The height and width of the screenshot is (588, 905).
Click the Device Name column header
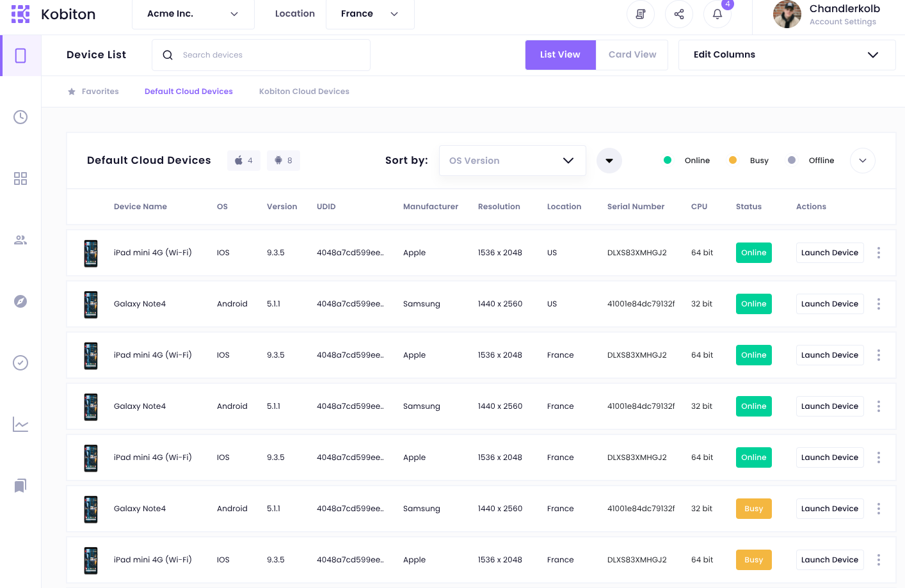pyautogui.click(x=140, y=207)
